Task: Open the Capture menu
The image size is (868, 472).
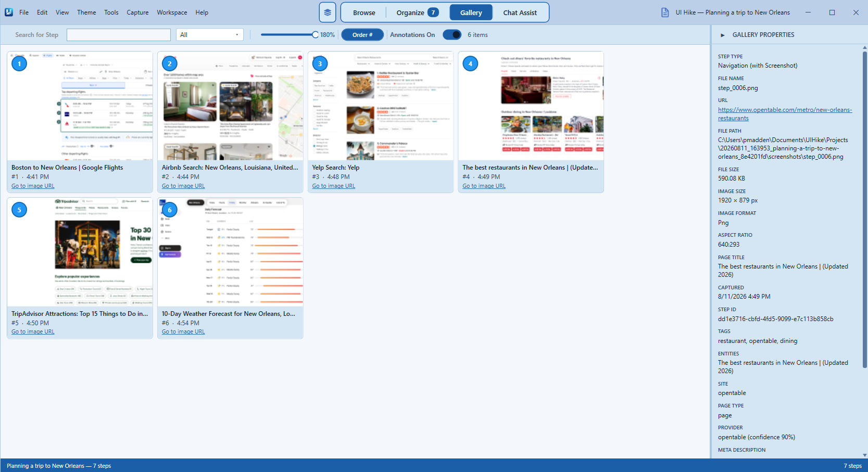Action: pyautogui.click(x=137, y=12)
